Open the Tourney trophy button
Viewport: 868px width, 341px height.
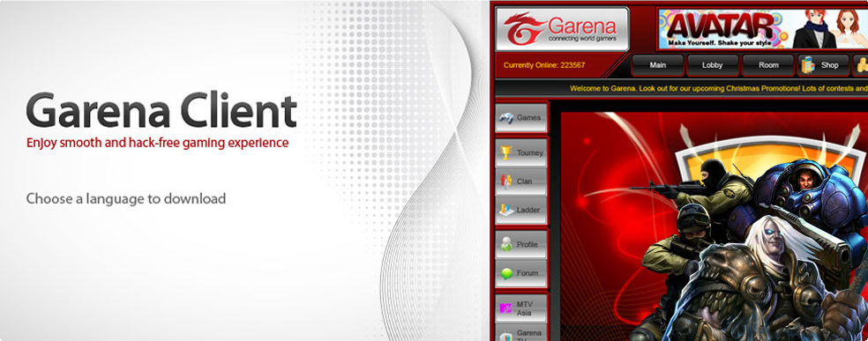click(521, 152)
